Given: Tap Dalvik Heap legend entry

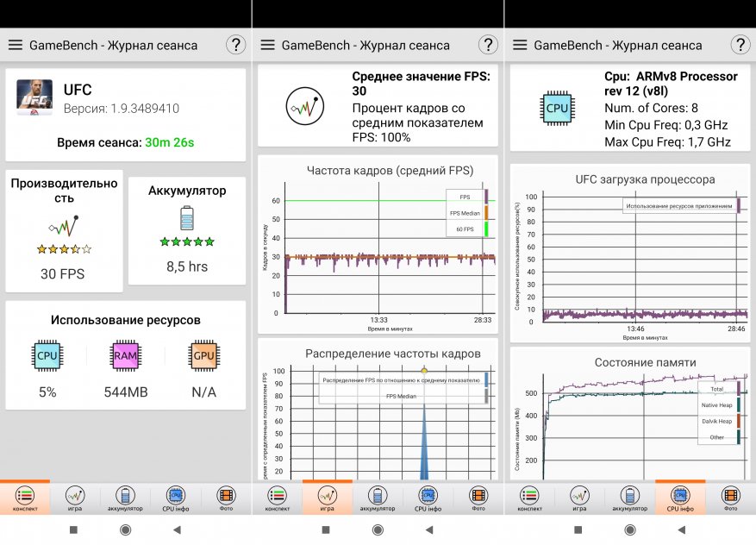Looking at the screenshot, I should tap(716, 421).
